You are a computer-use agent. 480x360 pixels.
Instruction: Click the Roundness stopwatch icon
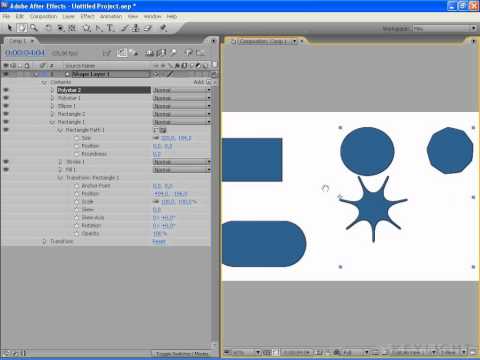[x=77, y=154]
